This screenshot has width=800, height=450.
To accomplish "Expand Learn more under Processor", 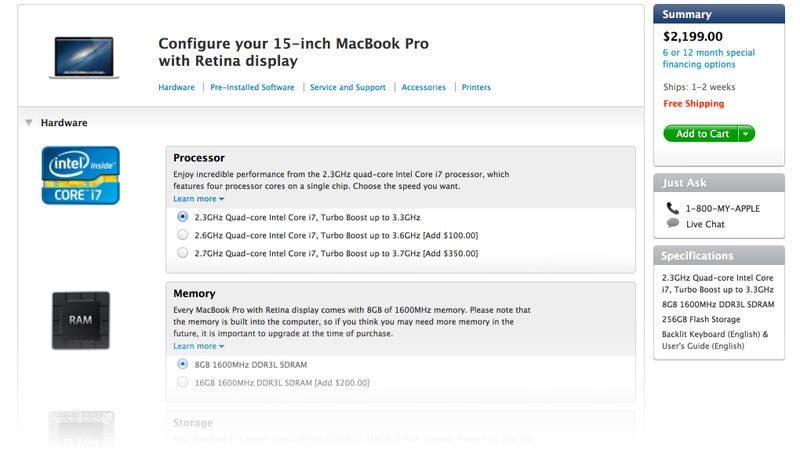I will (198, 198).
